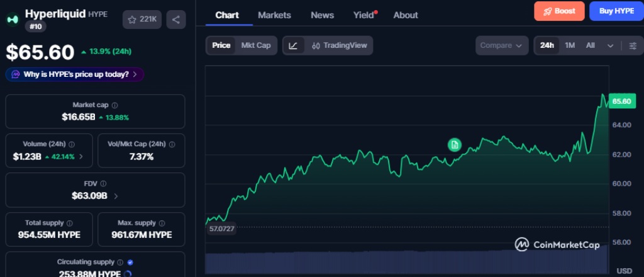Open the Chart tab
Viewport: 644px width, 277px height.
[227, 15]
